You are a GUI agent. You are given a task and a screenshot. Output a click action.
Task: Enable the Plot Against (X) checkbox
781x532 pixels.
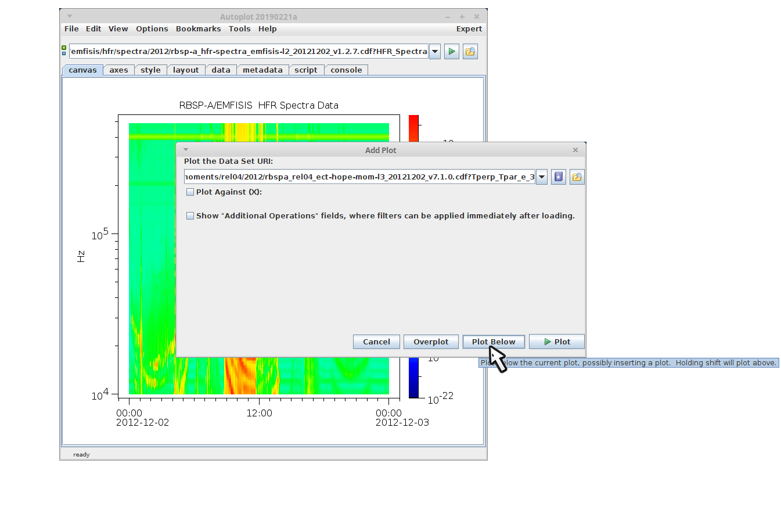click(190, 192)
